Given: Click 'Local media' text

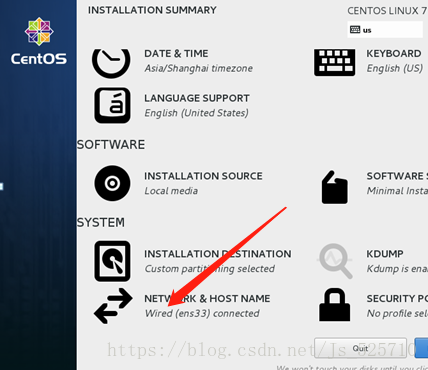Looking at the screenshot, I should pyautogui.click(x=171, y=191).
